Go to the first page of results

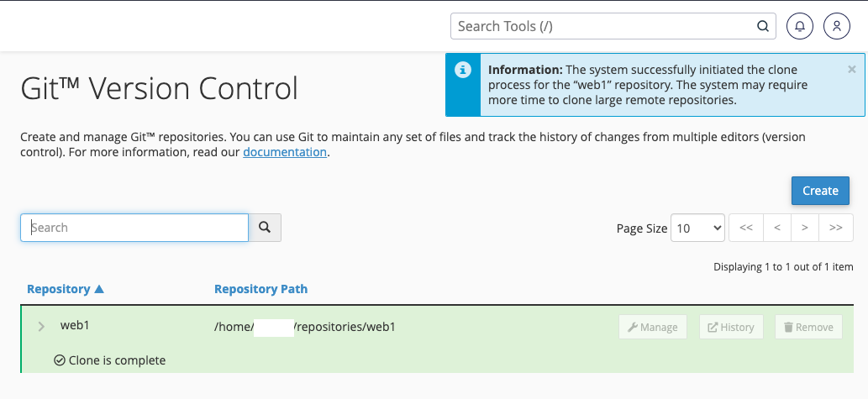coord(746,228)
